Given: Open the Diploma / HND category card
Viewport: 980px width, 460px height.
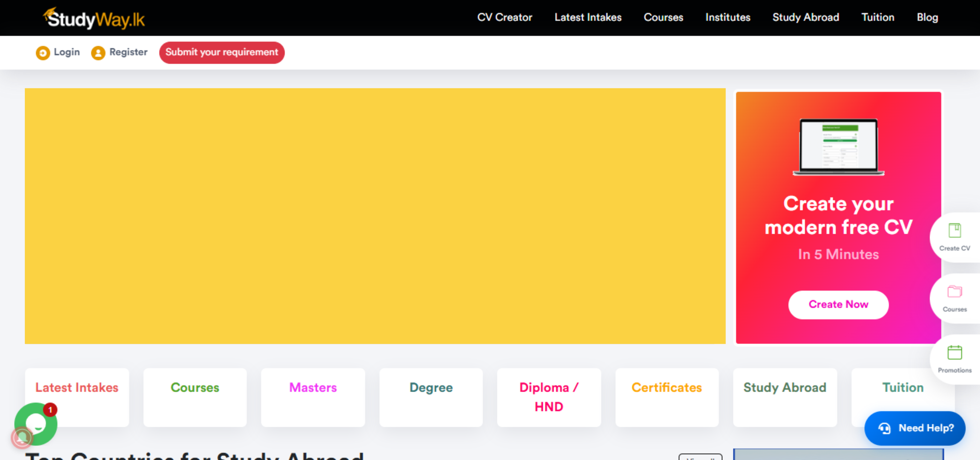Looking at the screenshot, I should coord(549,397).
